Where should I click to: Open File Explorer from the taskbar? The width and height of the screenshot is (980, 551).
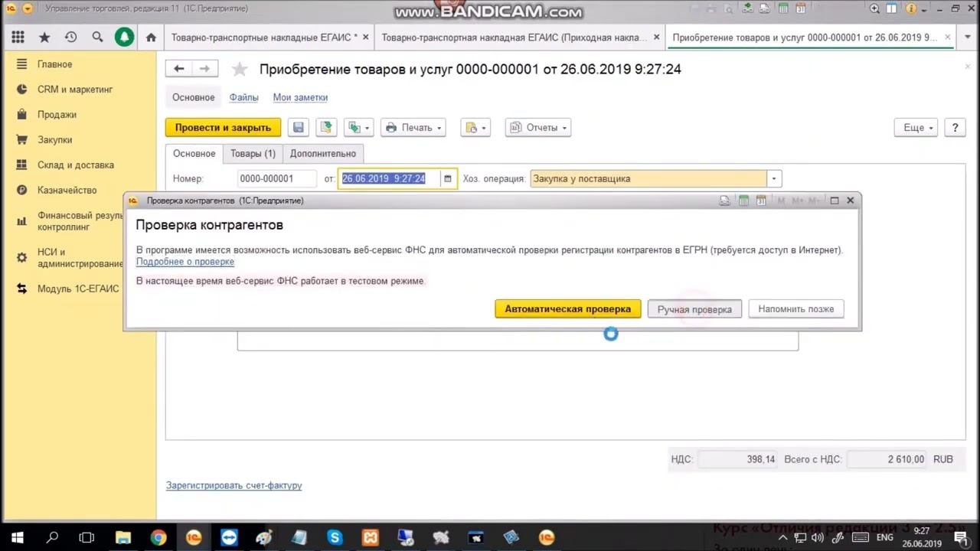[x=123, y=537]
